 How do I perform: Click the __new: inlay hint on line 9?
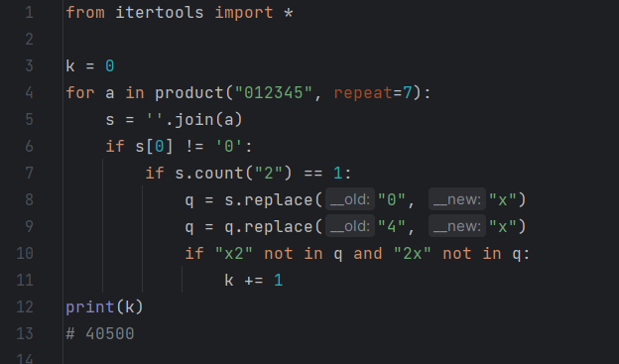coord(457,226)
